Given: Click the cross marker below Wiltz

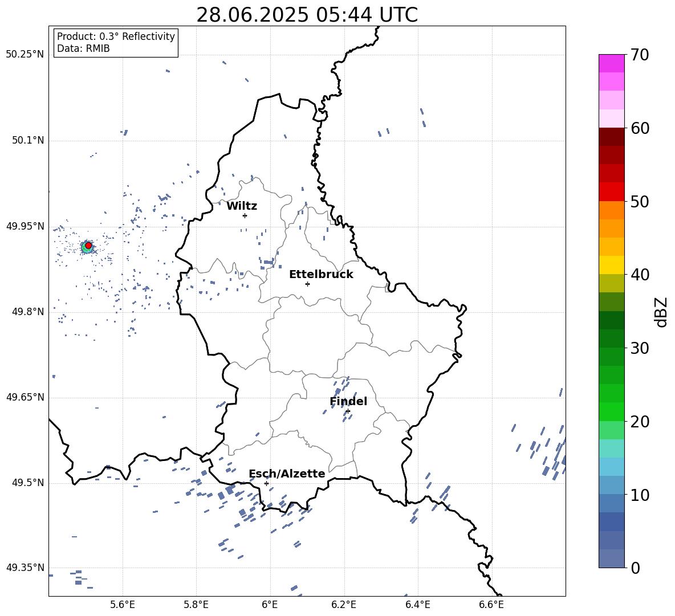Looking at the screenshot, I should [245, 215].
